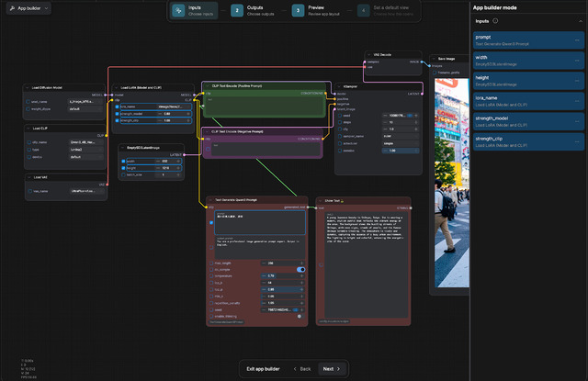Open the App builder mode dropdown

(x=28, y=7)
